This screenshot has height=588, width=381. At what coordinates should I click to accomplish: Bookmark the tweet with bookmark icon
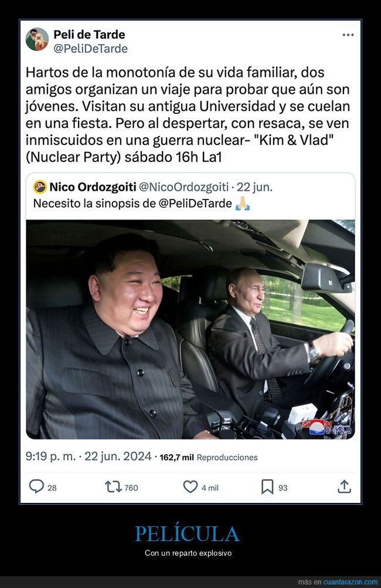267,486
